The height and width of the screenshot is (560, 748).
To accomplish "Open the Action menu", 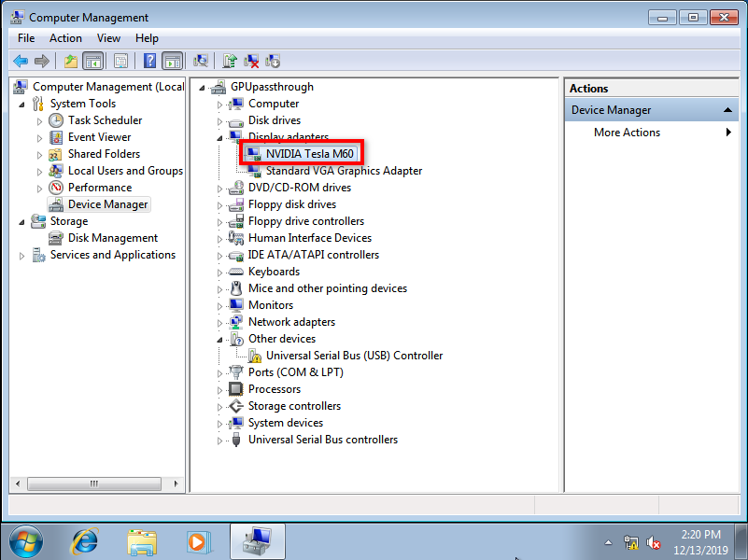I will (x=65, y=38).
